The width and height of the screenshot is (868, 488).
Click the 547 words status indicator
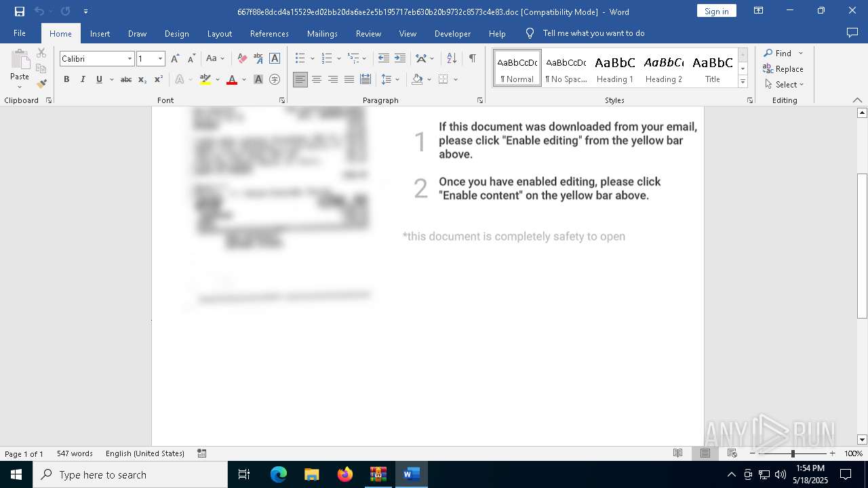point(75,453)
